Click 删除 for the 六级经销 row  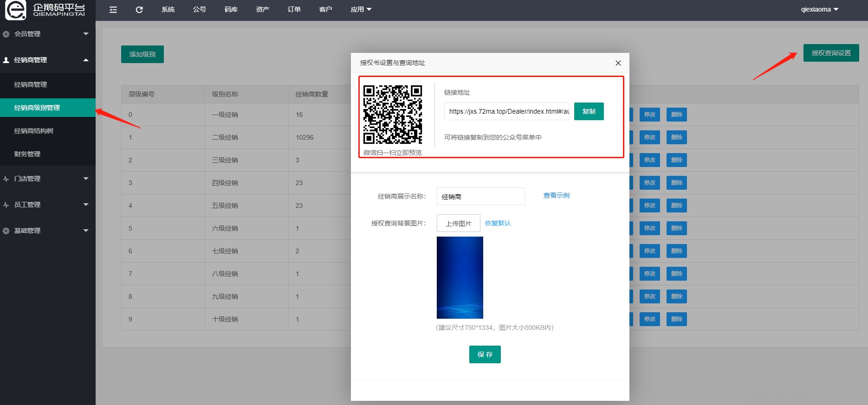(x=677, y=228)
